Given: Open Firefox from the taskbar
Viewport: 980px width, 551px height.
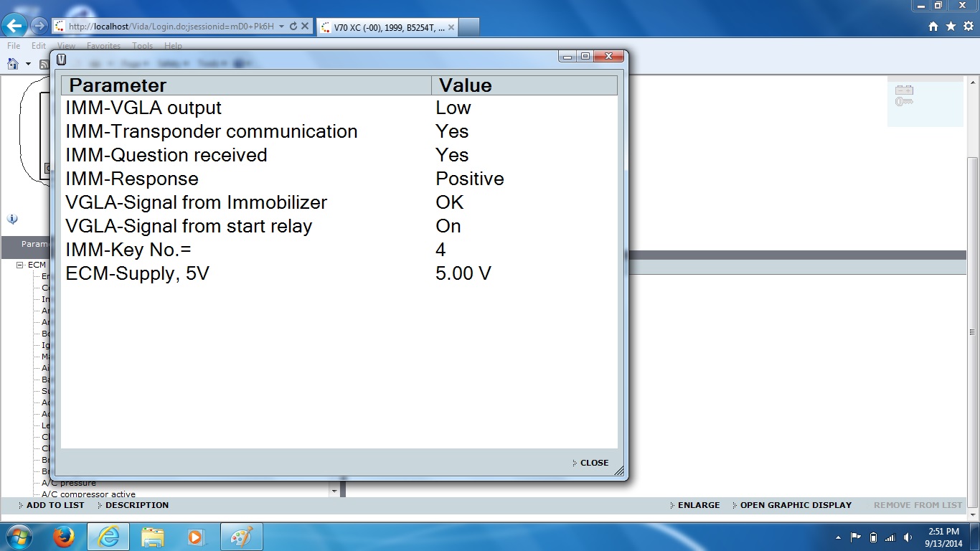Looking at the screenshot, I should [65, 537].
